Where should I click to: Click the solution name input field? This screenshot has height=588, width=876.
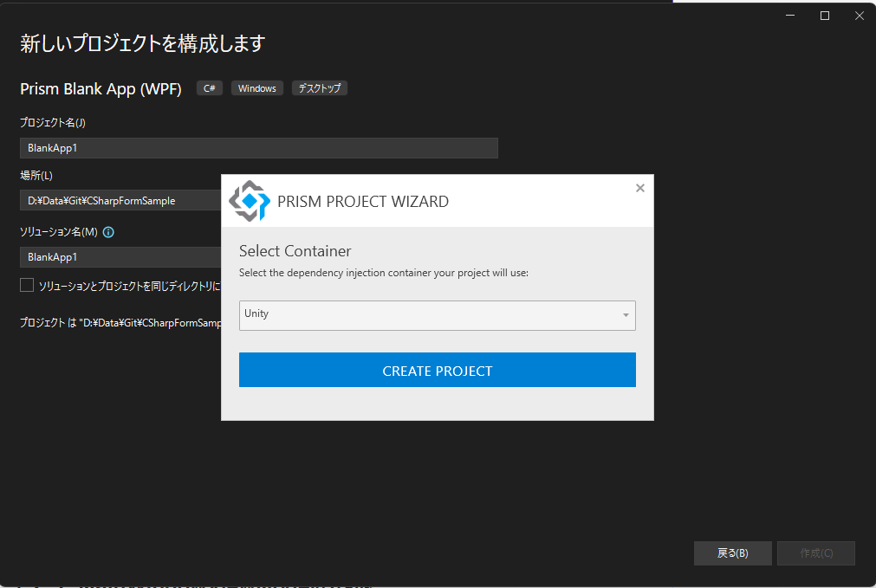120,257
